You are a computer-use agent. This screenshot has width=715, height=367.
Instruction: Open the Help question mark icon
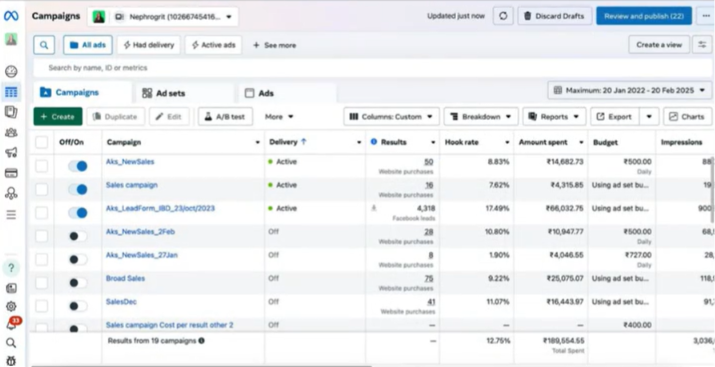pos(11,268)
